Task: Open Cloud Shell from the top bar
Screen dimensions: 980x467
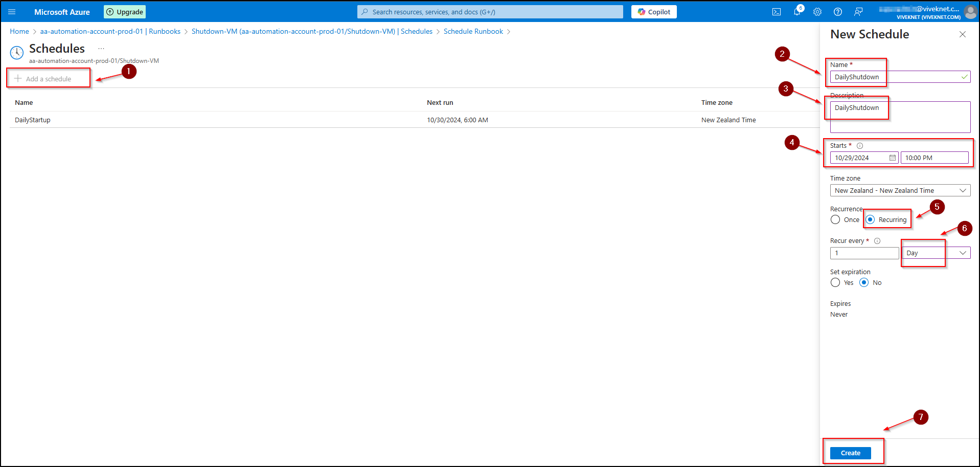Action: point(777,12)
